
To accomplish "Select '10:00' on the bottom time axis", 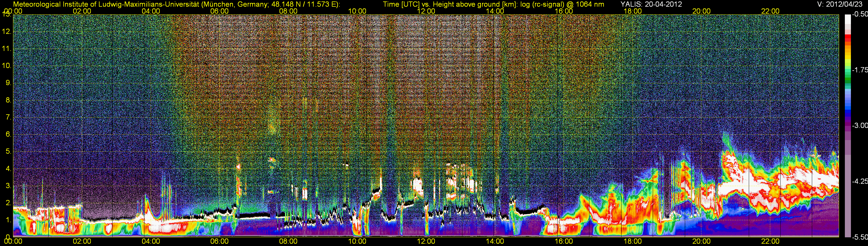I will click(357, 241).
